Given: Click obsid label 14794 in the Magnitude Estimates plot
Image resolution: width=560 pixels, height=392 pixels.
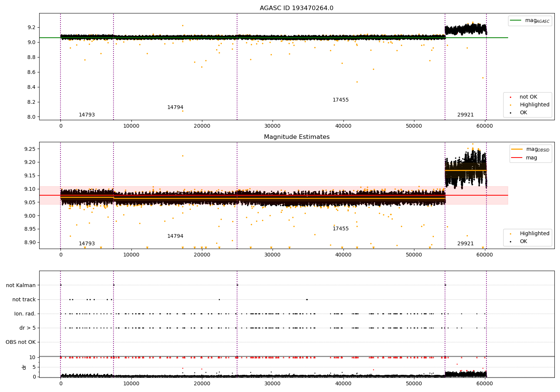Looking at the screenshot, I should coord(175,236).
